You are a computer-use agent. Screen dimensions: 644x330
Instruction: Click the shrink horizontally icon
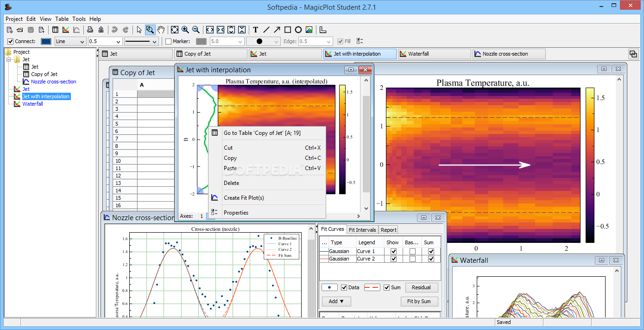[220, 30]
